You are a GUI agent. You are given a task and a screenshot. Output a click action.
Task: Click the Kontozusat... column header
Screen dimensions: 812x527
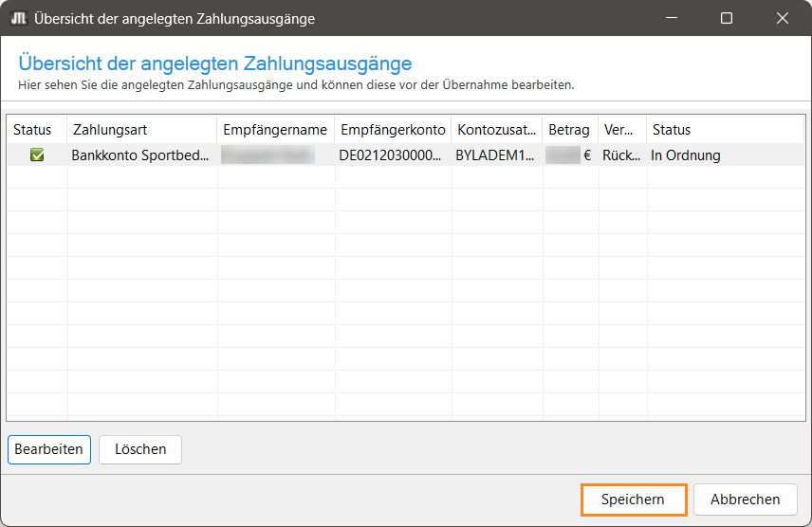click(496, 130)
